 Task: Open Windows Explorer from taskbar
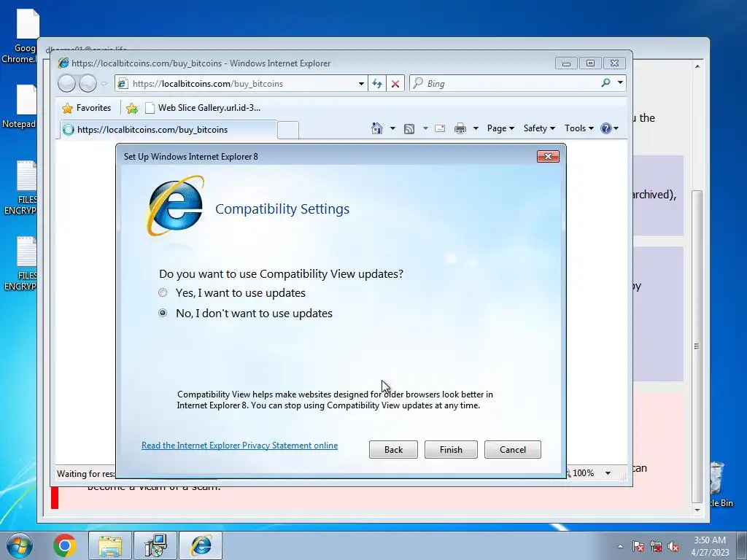109,545
